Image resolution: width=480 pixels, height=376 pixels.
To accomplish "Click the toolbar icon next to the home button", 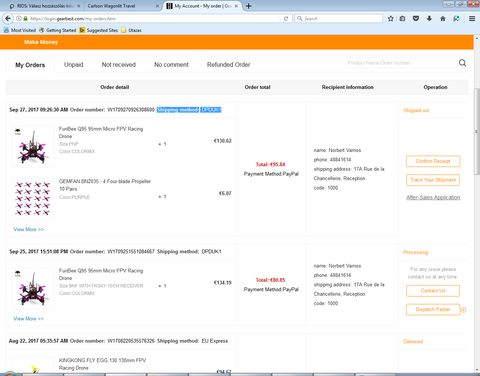I will (456, 19).
